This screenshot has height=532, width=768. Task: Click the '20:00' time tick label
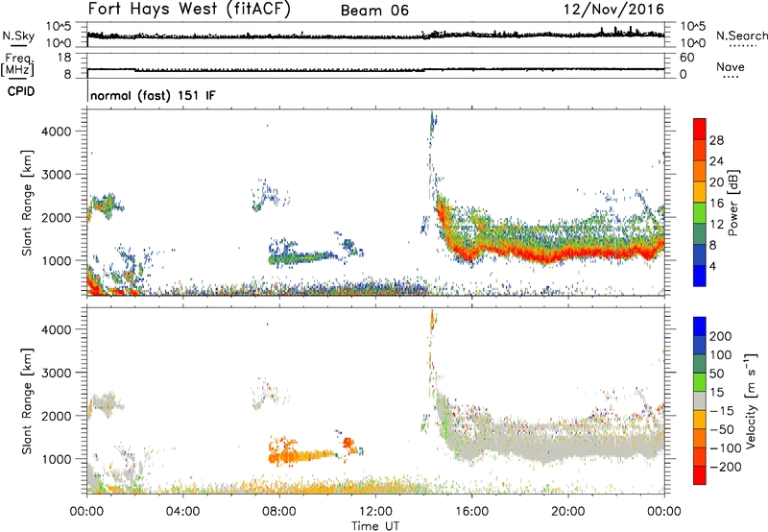568,512
